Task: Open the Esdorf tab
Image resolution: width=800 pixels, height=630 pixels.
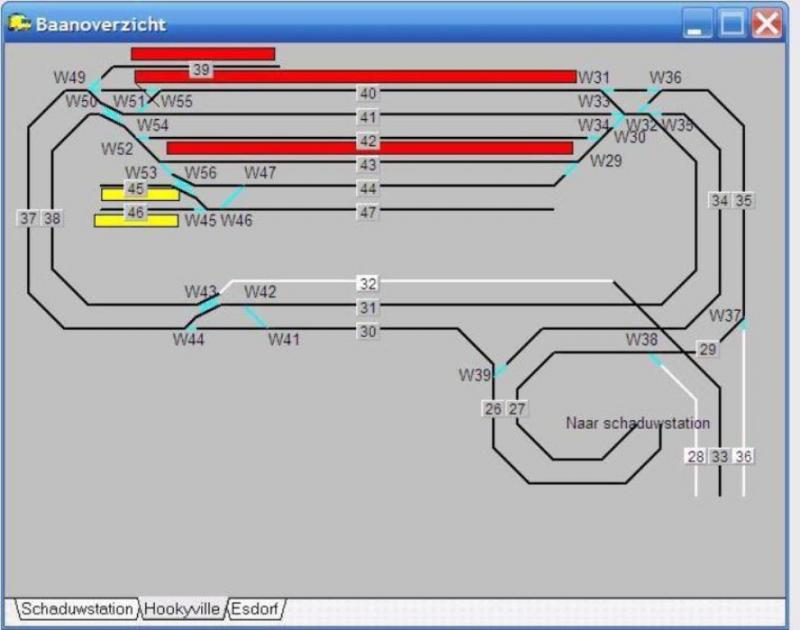Action: click(x=254, y=609)
